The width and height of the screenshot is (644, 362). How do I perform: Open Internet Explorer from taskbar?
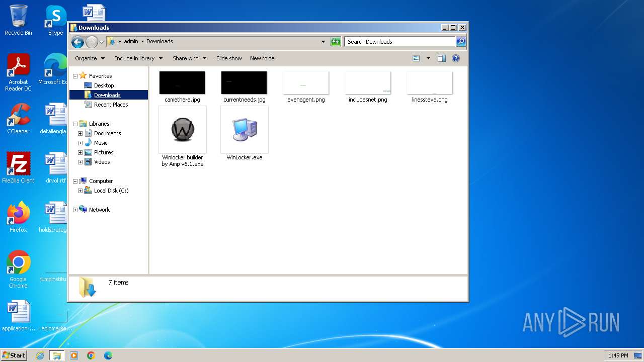[40, 355]
